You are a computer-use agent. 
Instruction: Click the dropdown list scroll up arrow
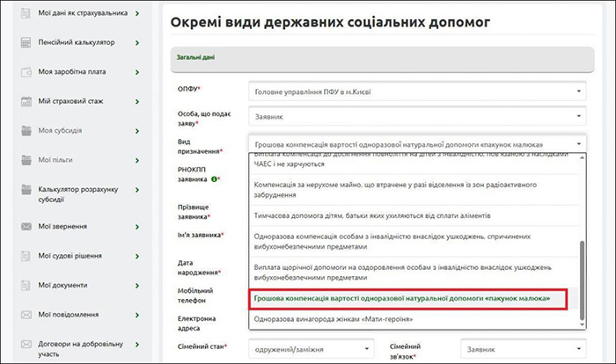pos(582,157)
